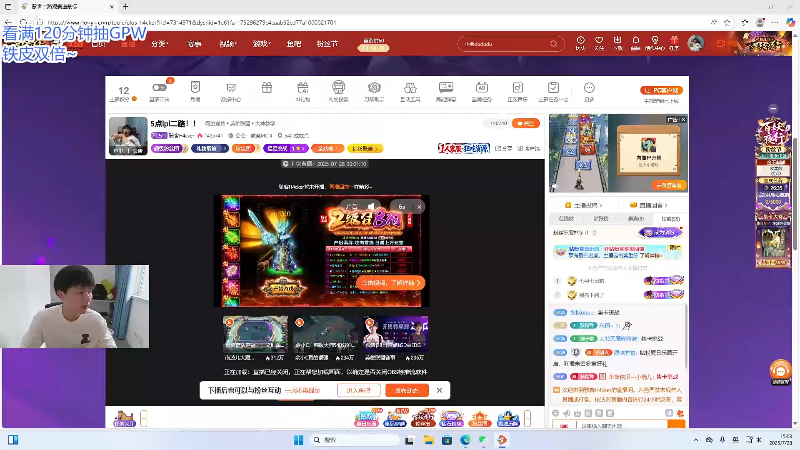
Task: Open the second recommended stream thumbnail
Action: pos(326,334)
